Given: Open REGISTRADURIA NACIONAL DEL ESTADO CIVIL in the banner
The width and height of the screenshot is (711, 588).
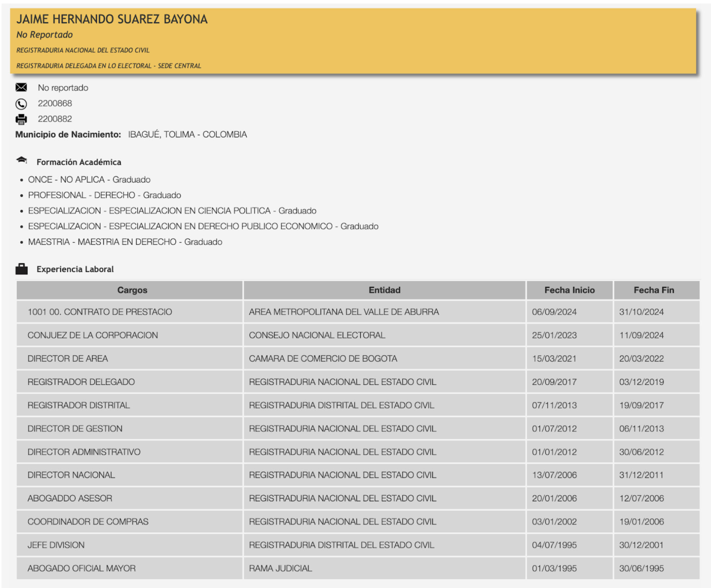Looking at the screenshot, I should pyautogui.click(x=83, y=50).
